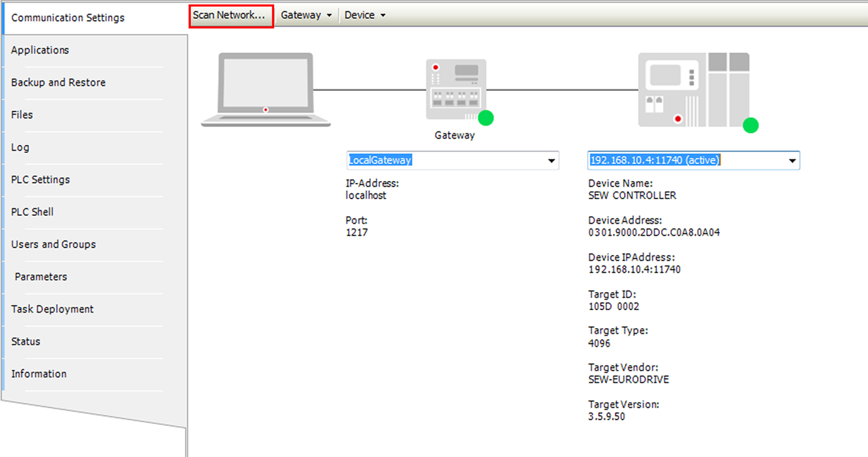Select the Task Deployment tab
This screenshot has height=457, width=868.
tap(52, 309)
